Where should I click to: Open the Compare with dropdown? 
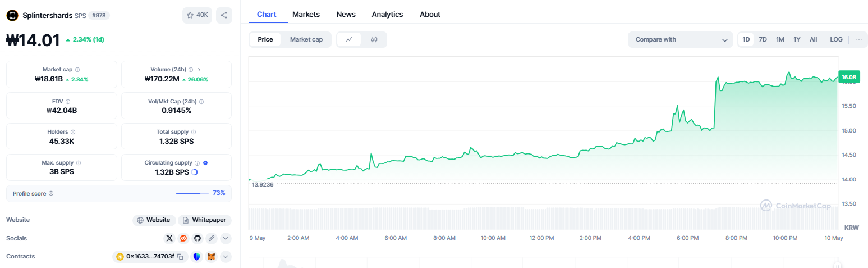point(681,39)
